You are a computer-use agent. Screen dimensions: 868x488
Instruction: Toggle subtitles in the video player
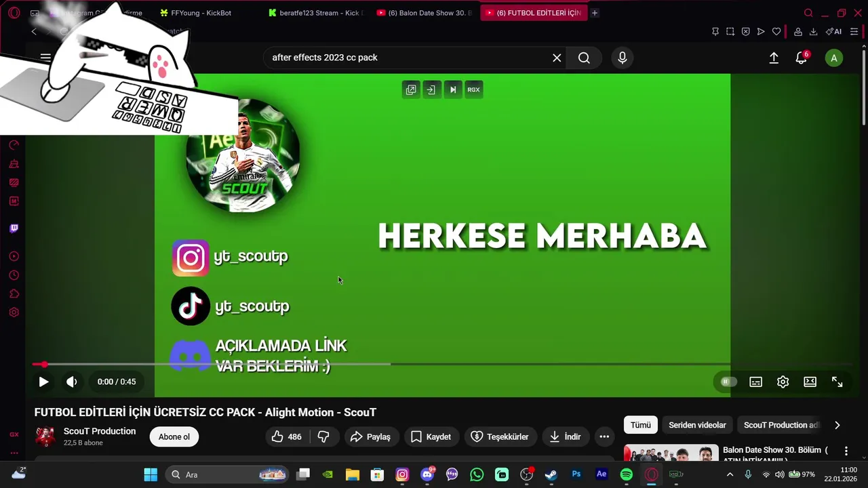tap(755, 382)
